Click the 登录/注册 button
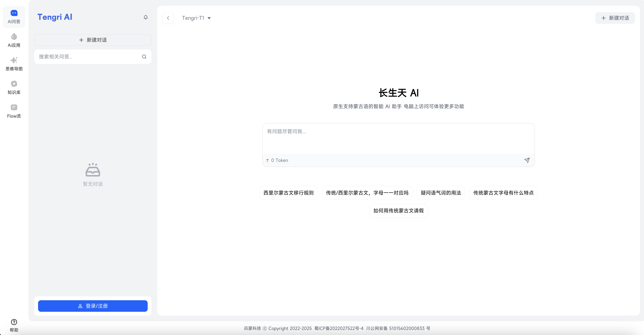 pos(93,306)
